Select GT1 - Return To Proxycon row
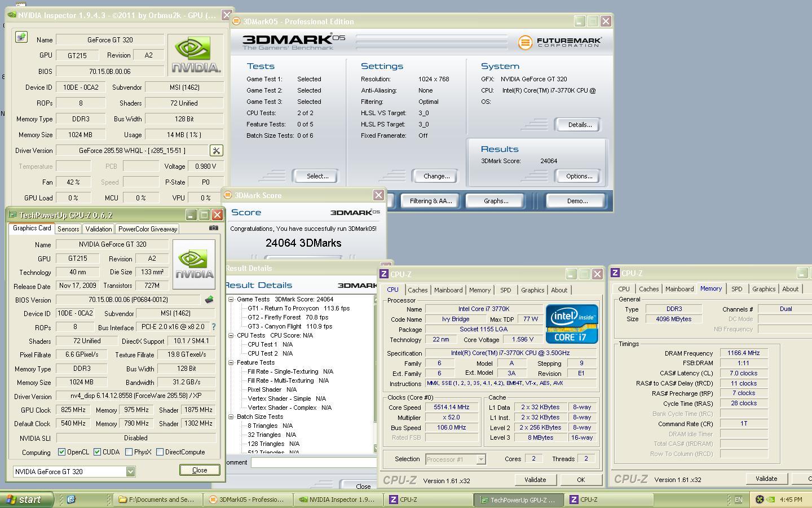Screen dimensions: 812x508 tap(298, 308)
